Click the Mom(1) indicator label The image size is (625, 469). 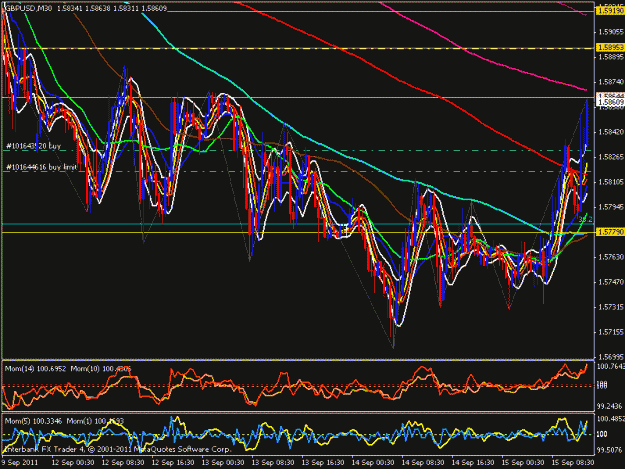[95, 421]
